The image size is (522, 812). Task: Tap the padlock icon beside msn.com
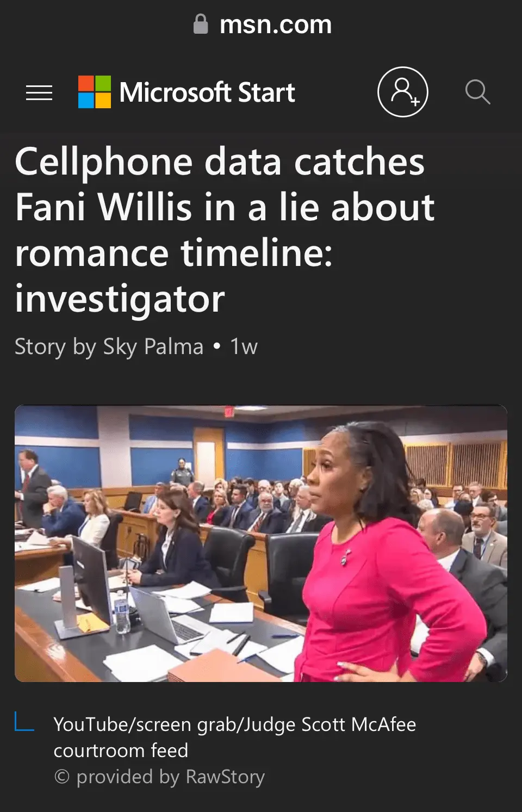coord(201,24)
